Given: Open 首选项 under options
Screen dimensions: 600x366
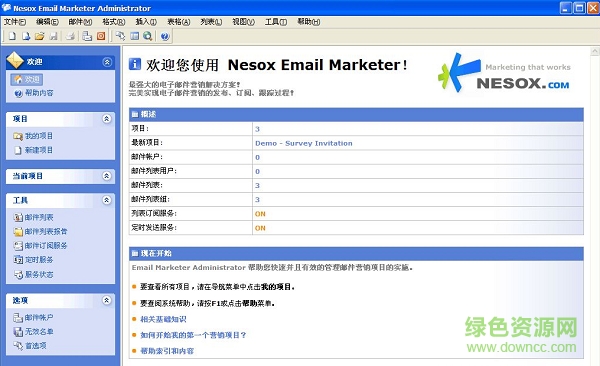Looking at the screenshot, I should [36, 346].
